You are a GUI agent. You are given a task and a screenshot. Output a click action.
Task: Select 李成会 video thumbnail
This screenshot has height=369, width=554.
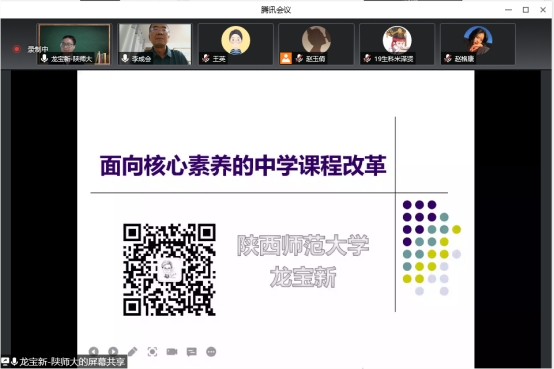pyautogui.click(x=155, y=44)
